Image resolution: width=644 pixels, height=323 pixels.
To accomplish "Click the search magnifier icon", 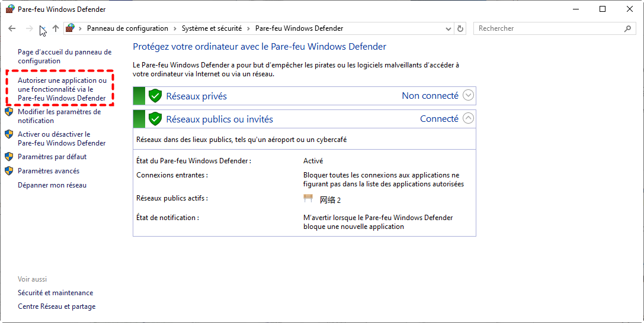I will (627, 28).
